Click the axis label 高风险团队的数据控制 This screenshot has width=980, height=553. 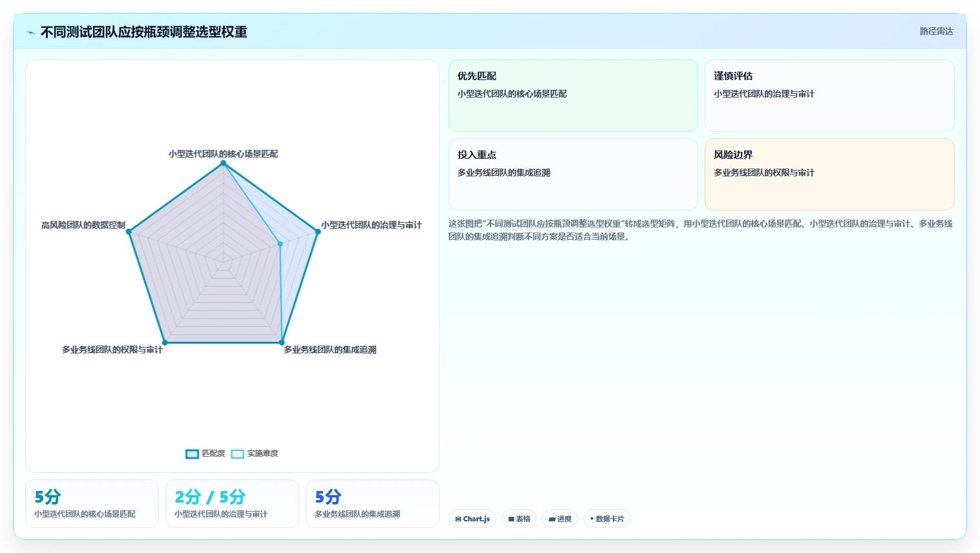point(83,225)
